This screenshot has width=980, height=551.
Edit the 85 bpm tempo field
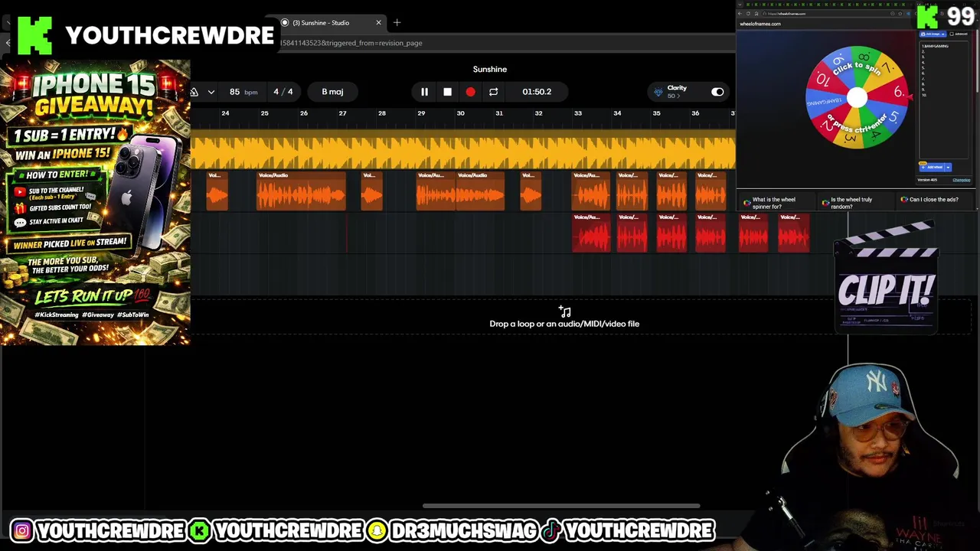click(243, 92)
